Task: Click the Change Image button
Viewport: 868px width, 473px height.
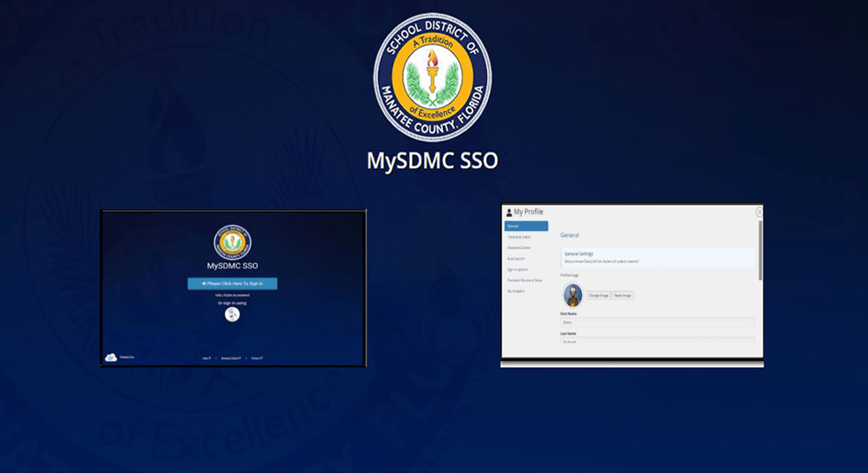Action: point(599,296)
